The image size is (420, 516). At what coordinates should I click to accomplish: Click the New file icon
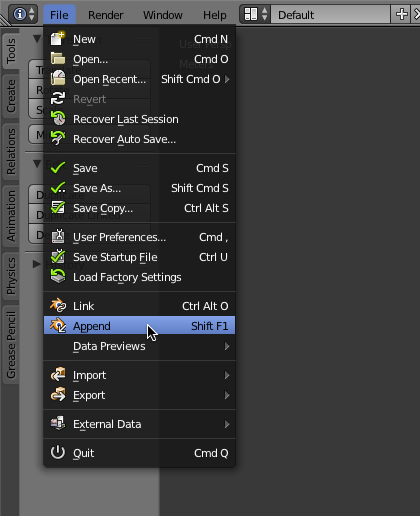(x=58, y=39)
